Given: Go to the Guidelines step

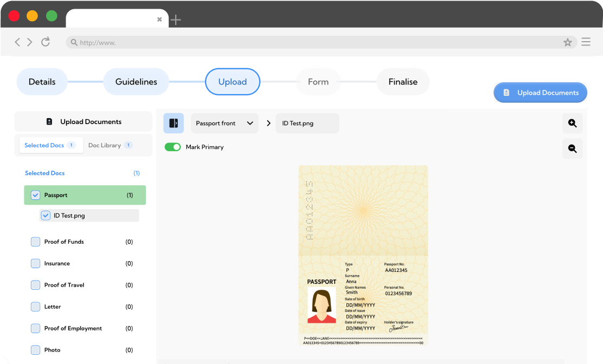Looking at the screenshot, I should (x=136, y=82).
